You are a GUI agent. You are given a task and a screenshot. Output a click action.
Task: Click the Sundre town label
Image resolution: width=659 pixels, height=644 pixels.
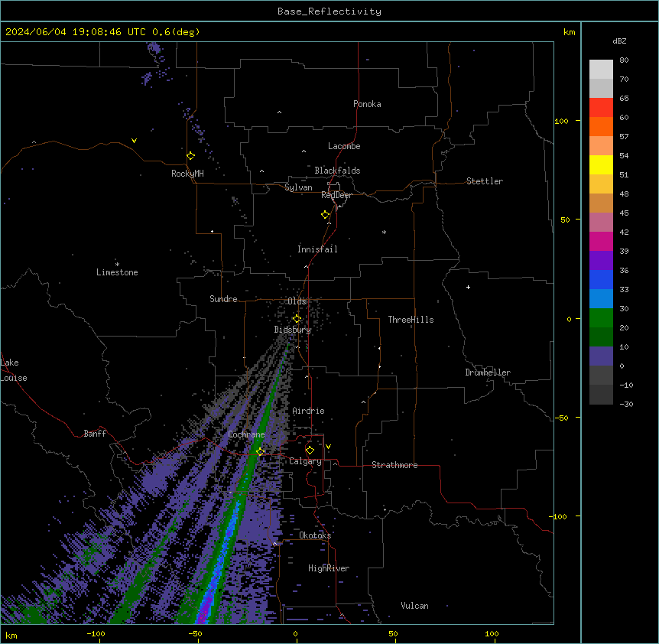223,299
